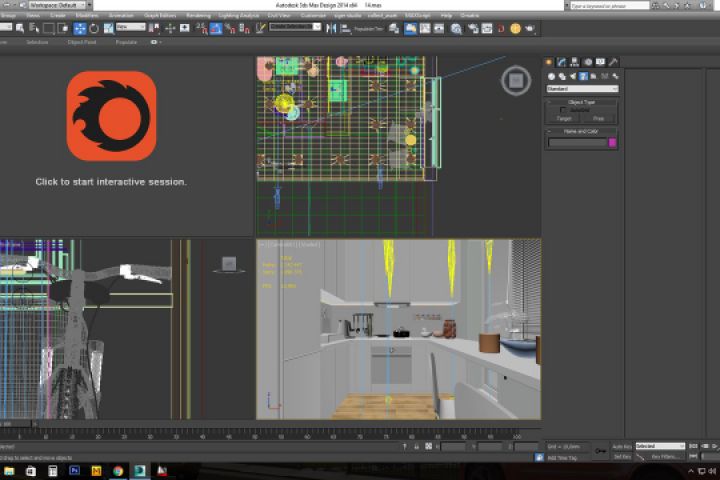The width and height of the screenshot is (720, 480).
Task: Toggle the AutoGrid checkbox
Action: click(x=563, y=110)
